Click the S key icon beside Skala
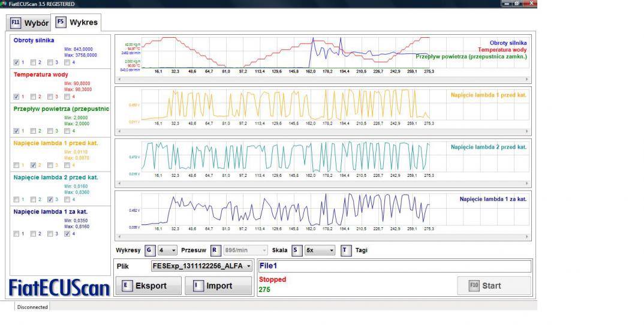 coord(296,250)
